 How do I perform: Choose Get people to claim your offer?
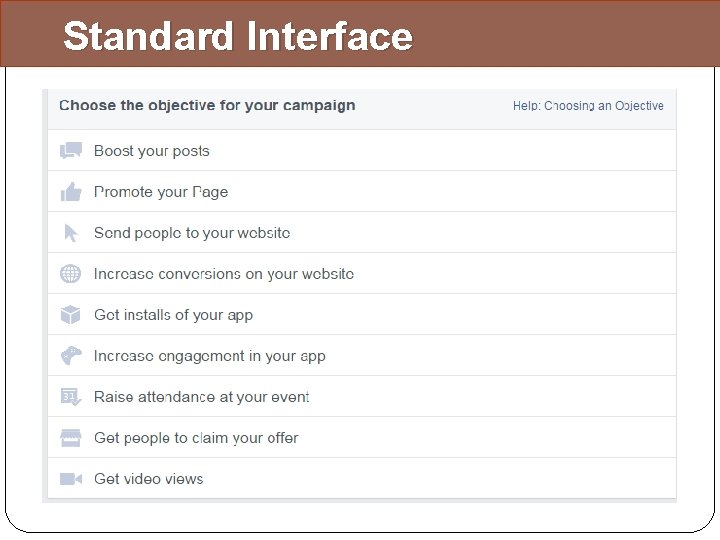pos(196,438)
